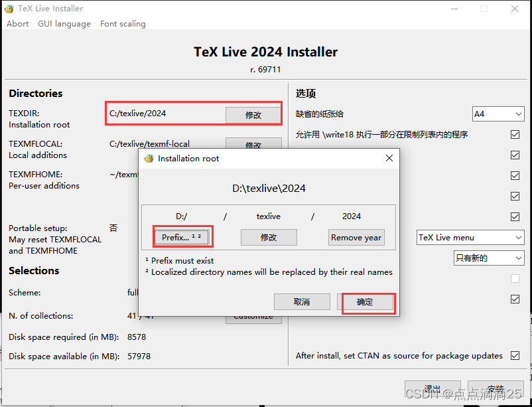The image size is (532, 407).
Task: Toggle the third checkbox in the 选项 column
Action: (515, 176)
